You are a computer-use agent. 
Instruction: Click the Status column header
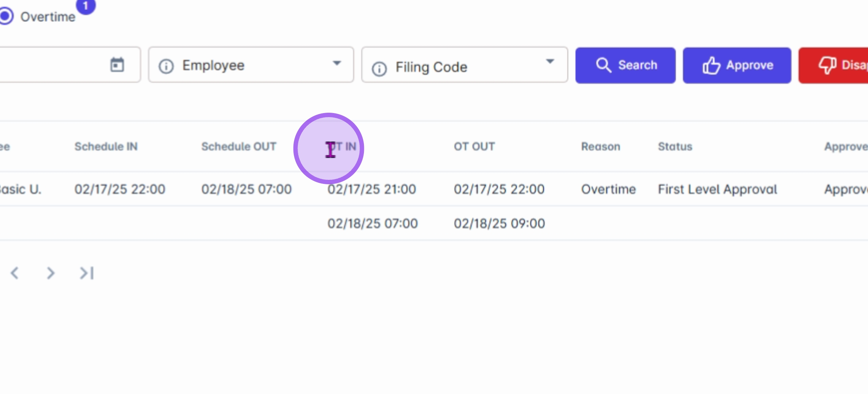675,147
